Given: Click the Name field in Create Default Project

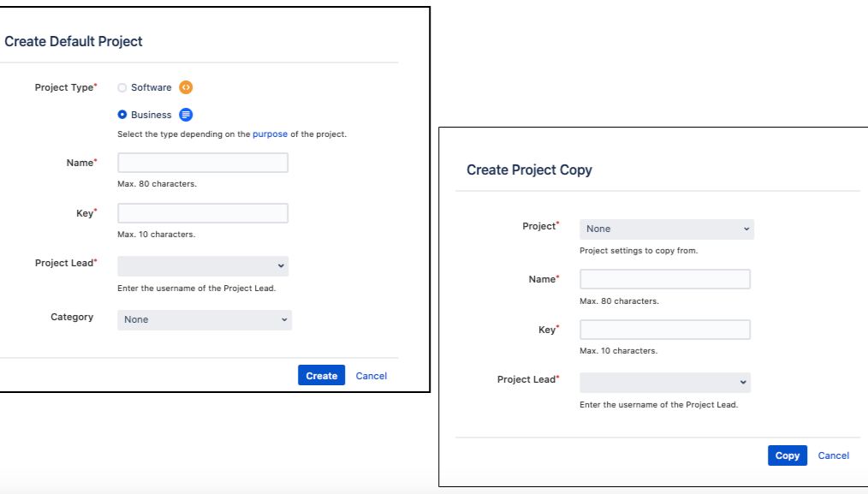Looking at the screenshot, I should (203, 163).
